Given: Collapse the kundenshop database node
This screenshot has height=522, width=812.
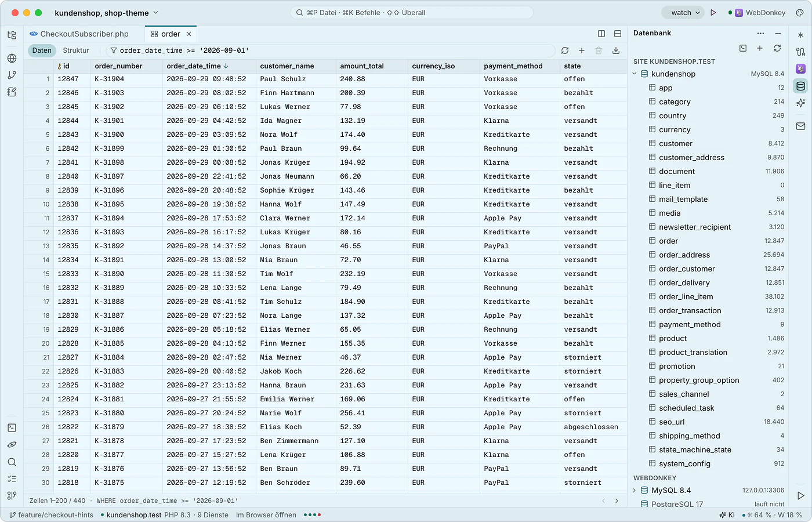Looking at the screenshot, I should click(635, 74).
